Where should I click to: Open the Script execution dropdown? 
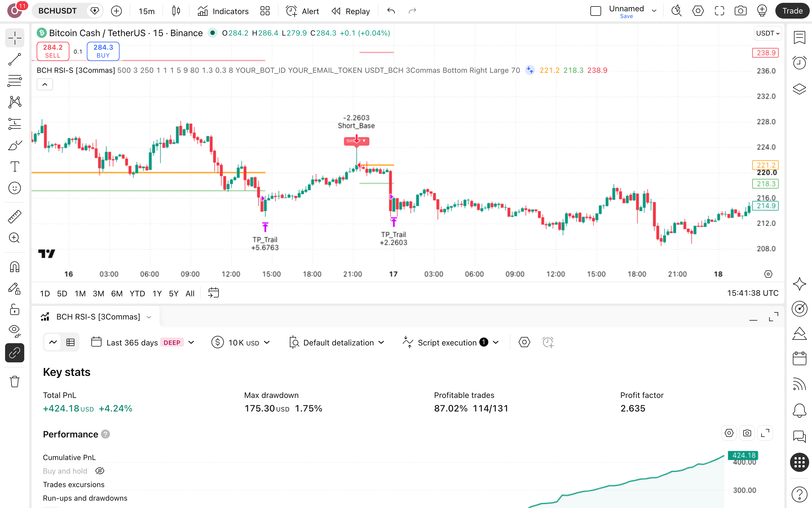point(451,342)
